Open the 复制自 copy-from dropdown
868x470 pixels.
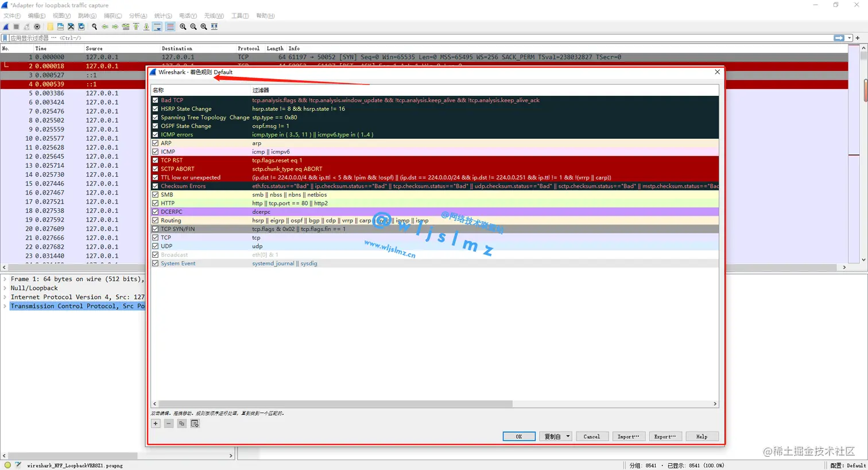click(556, 437)
